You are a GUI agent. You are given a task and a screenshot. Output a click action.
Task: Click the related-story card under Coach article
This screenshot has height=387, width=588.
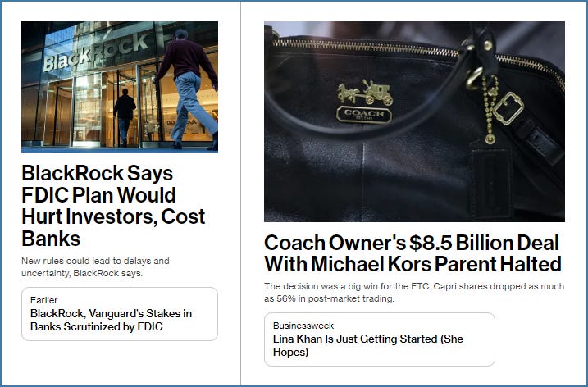(x=380, y=339)
